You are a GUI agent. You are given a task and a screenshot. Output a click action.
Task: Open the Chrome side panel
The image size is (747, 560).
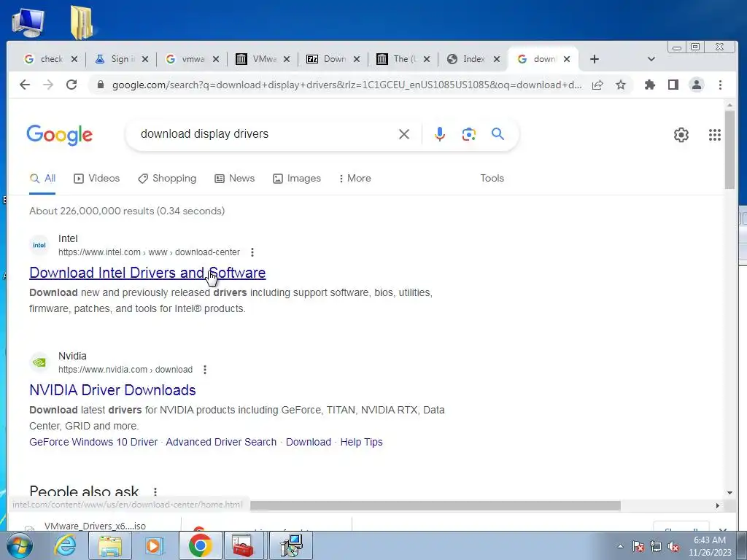(x=673, y=85)
